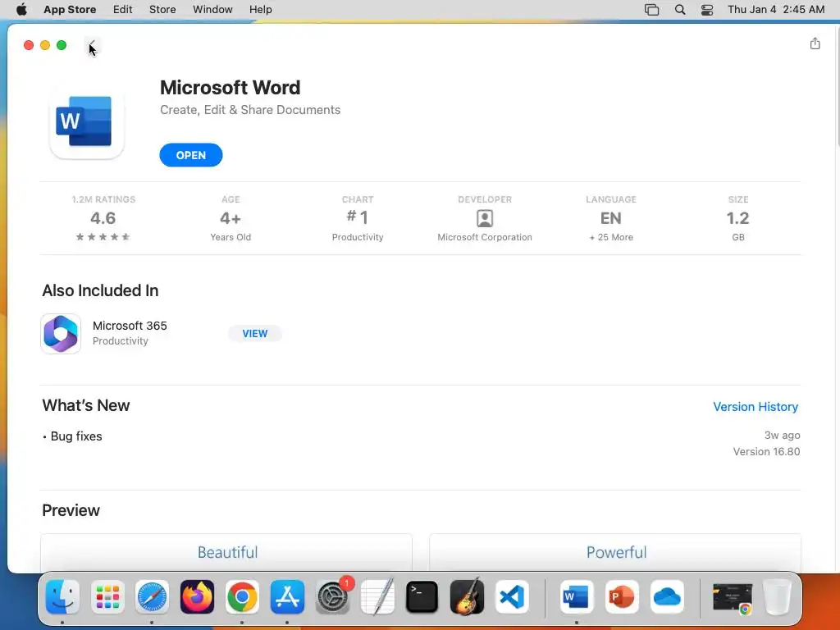Open OneDrive from the Dock

pyautogui.click(x=667, y=597)
